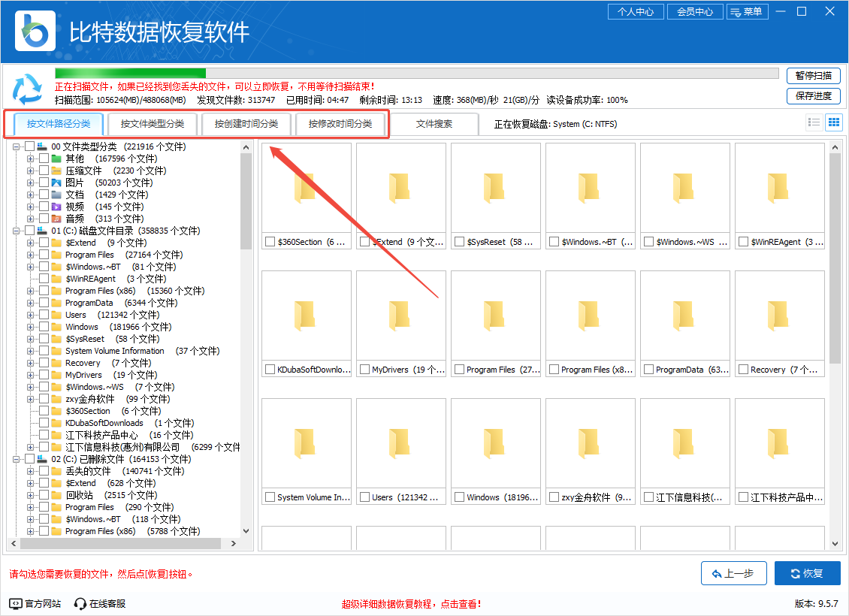Click the 文档 document category icon
The height and width of the screenshot is (616, 849).
[56, 195]
